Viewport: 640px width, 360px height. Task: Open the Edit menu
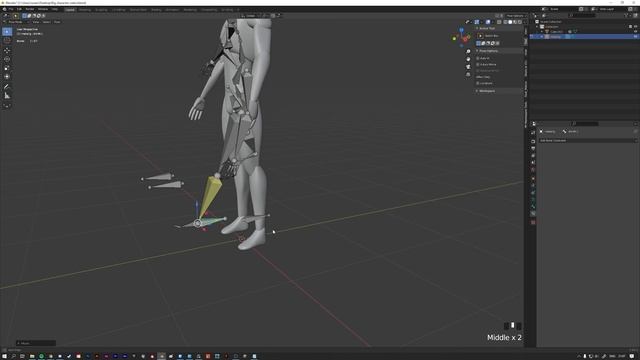click(x=19, y=9)
